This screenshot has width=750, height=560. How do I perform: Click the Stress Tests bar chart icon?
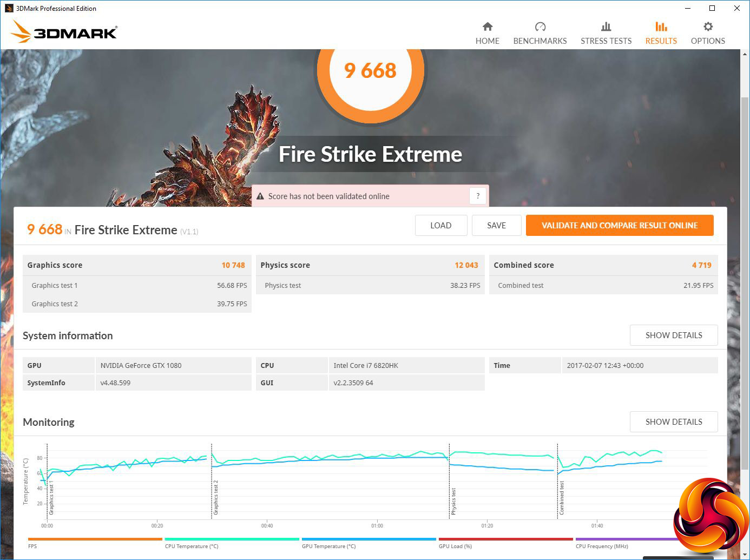click(x=606, y=27)
